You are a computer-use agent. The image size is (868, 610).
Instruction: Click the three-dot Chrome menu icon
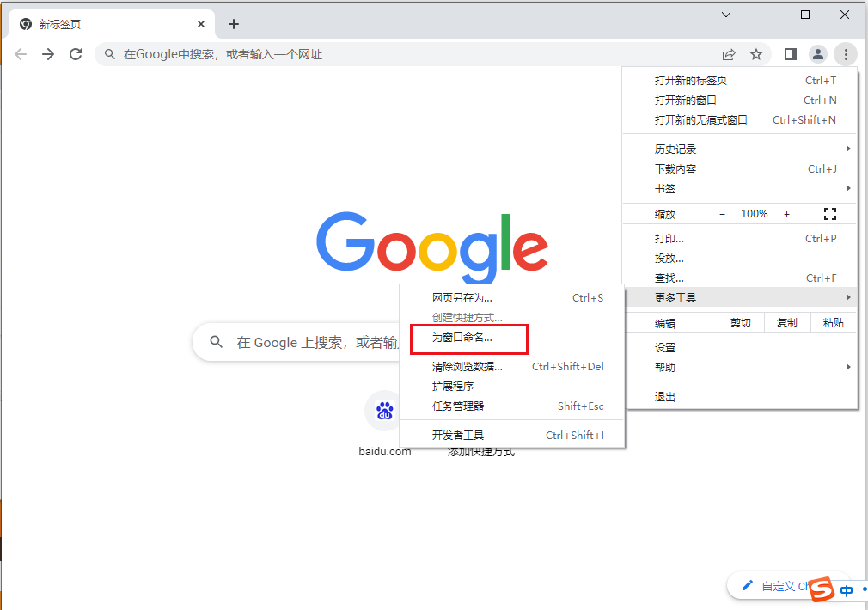coord(846,53)
